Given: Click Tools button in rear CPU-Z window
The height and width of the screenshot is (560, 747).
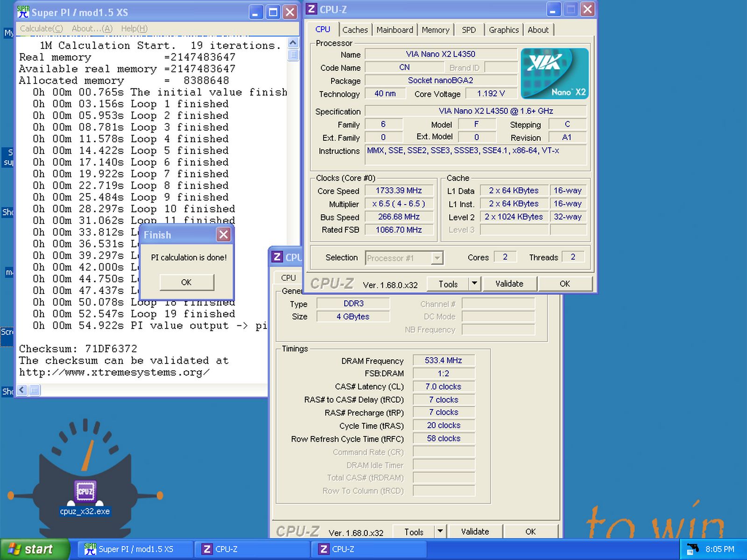Looking at the screenshot, I should [414, 532].
